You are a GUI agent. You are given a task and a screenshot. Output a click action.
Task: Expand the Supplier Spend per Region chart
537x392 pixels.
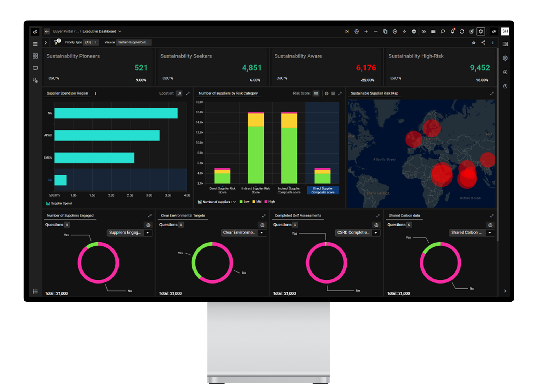pos(188,94)
